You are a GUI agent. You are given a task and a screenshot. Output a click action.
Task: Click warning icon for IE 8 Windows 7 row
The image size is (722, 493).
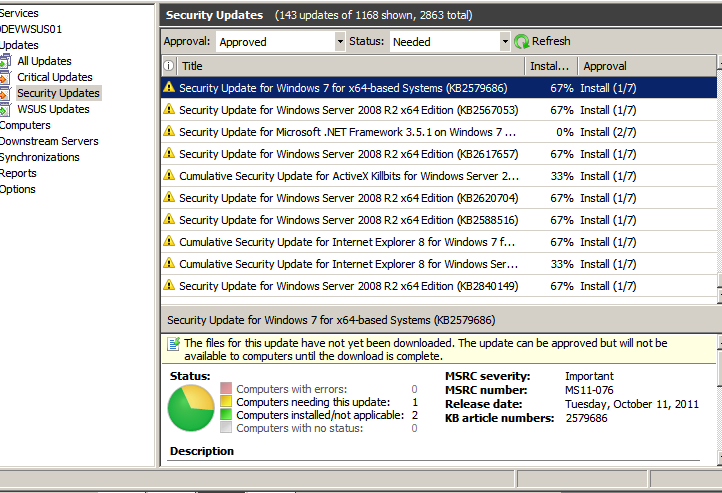click(x=169, y=241)
